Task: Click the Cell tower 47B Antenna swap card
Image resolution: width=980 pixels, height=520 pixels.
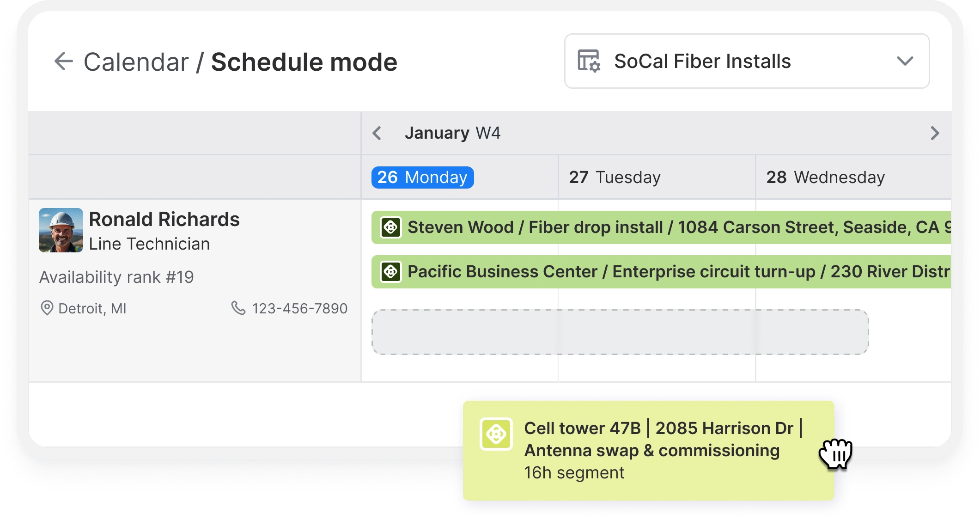Action: coord(649,451)
